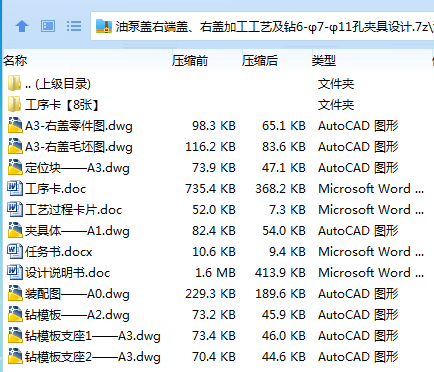Switch to list view mode button
The height and width of the screenshot is (372, 434).
point(74,26)
